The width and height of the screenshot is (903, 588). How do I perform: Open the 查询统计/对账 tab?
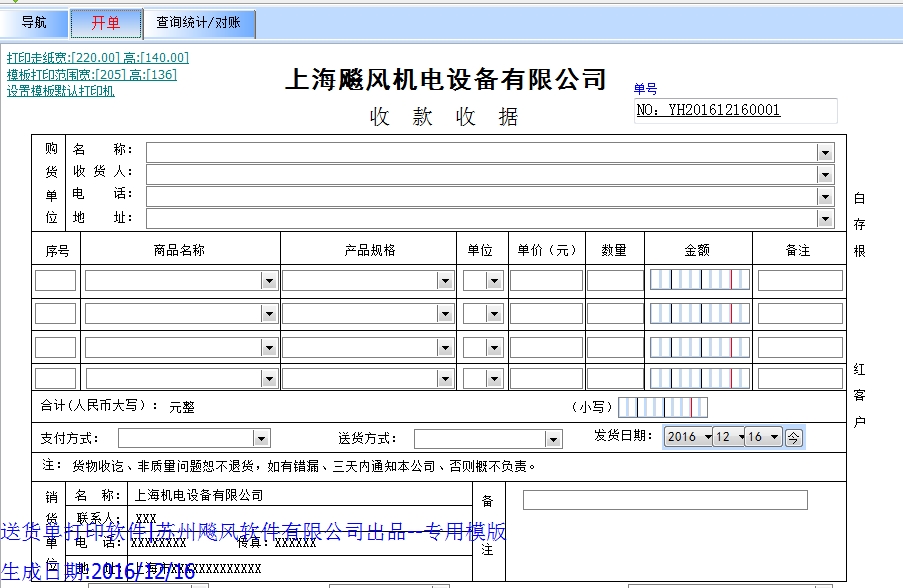199,23
